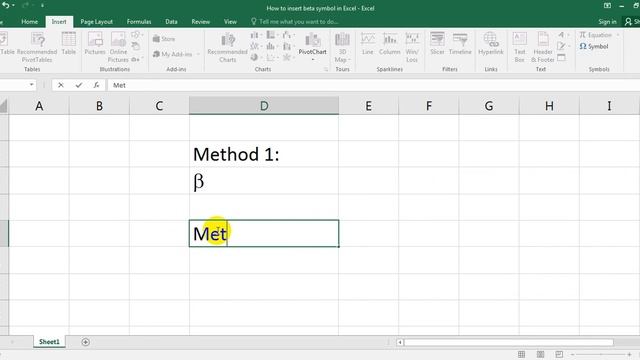Open the Symbol dialog button
Screen dimensions: 640x360
point(594,47)
